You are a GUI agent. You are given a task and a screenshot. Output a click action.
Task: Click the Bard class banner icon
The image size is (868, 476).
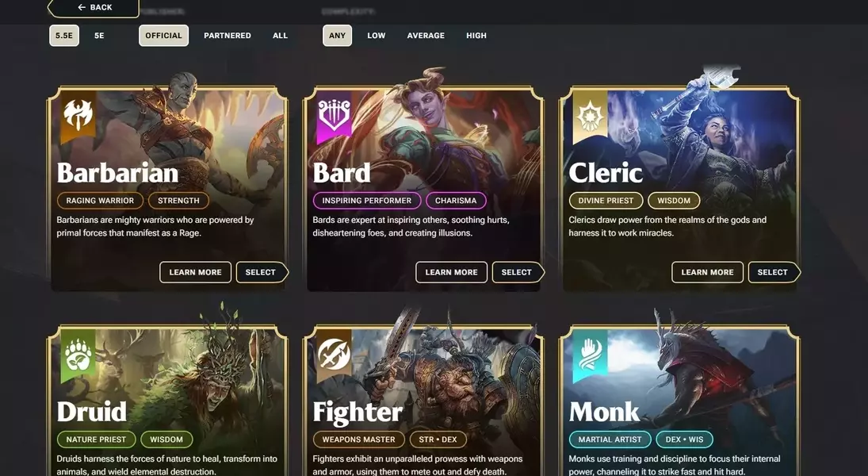click(334, 116)
